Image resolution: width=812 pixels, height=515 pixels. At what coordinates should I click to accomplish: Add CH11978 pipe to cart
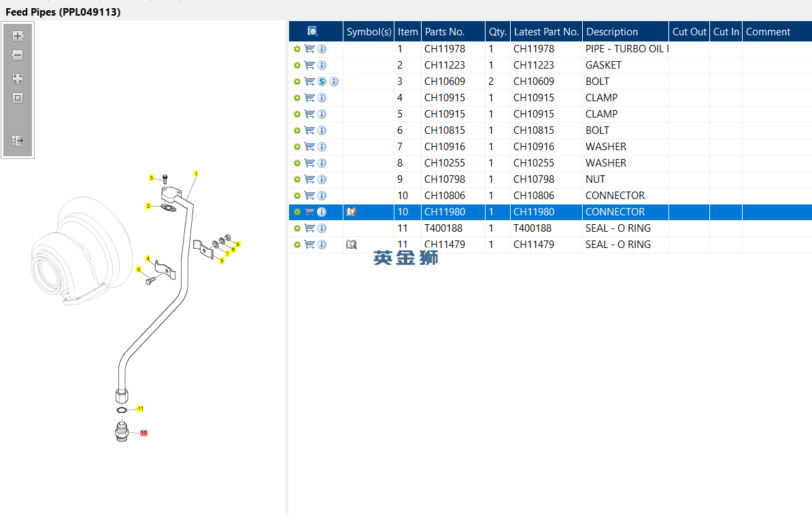[x=309, y=49]
